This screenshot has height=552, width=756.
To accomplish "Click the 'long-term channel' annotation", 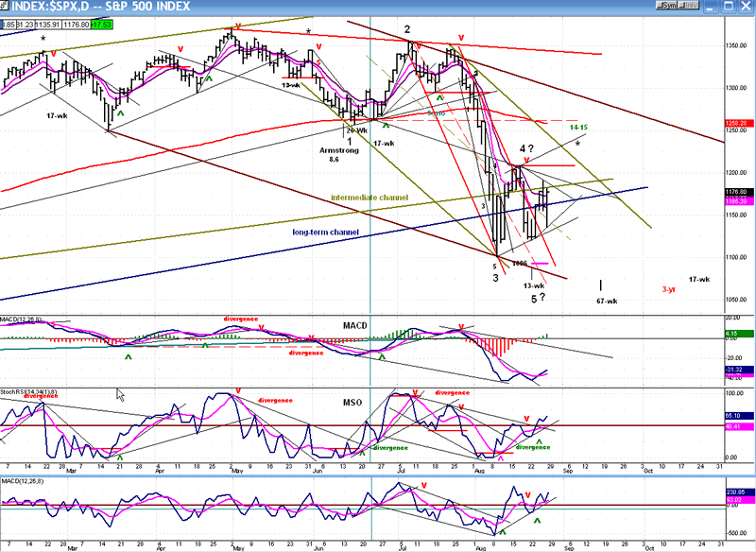I will point(325,232).
